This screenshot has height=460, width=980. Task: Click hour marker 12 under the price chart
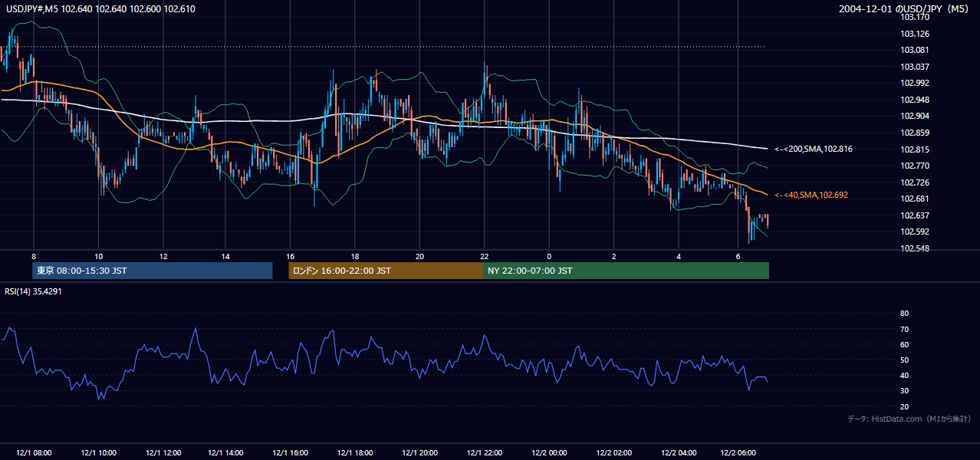[163, 255]
